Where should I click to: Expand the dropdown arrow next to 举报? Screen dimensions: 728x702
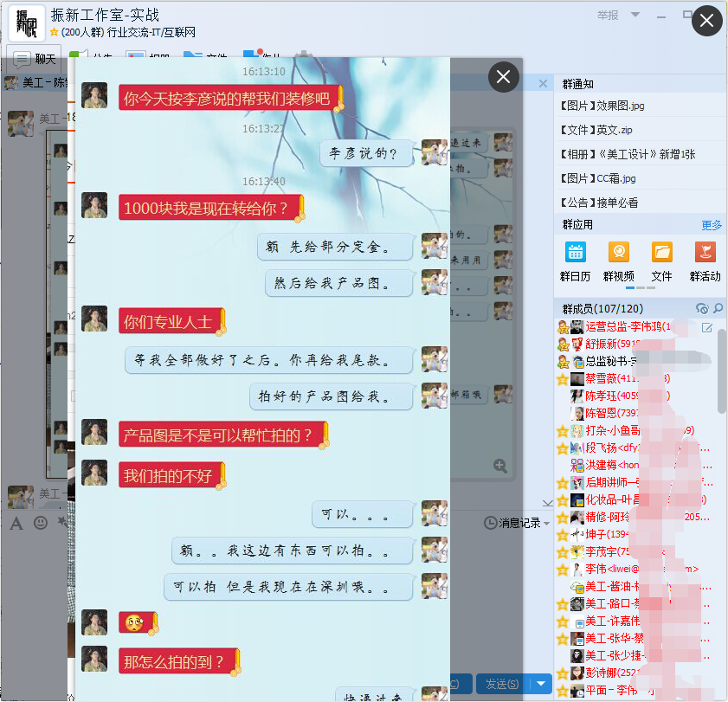635,16
